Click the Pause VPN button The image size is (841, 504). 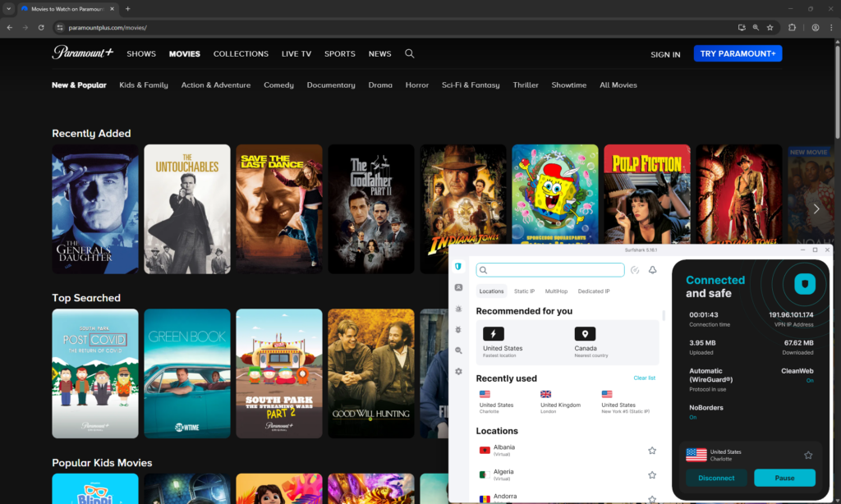click(x=784, y=478)
